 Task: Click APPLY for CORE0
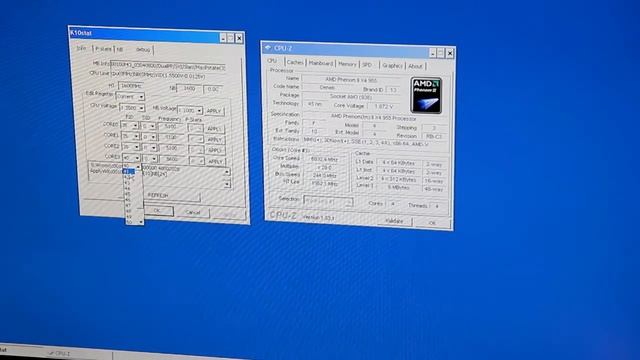pos(215,129)
